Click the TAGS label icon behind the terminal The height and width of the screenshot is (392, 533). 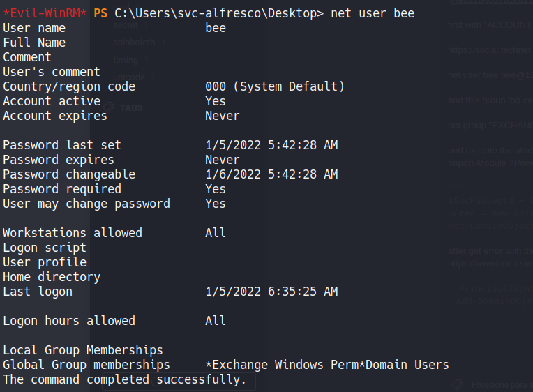click(x=109, y=107)
